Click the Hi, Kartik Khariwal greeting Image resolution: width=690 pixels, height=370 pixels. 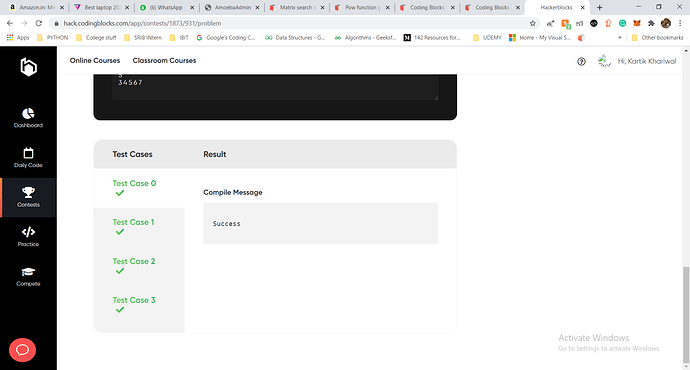click(646, 61)
